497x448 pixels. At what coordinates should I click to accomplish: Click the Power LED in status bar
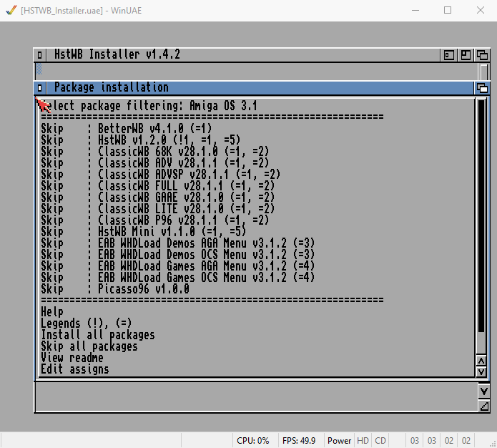point(339,441)
